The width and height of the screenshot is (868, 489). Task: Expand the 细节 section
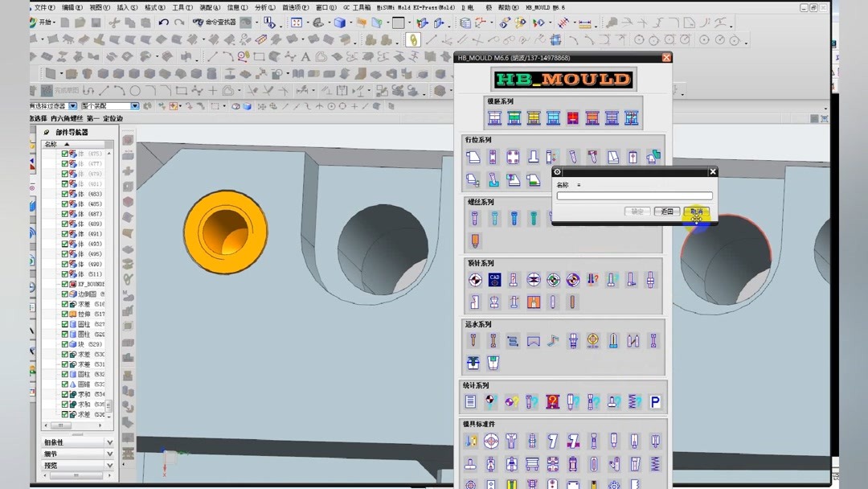click(109, 454)
